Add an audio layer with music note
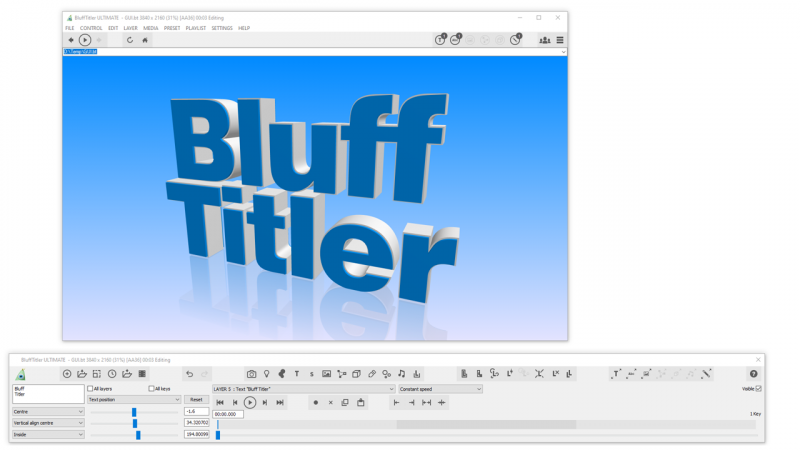 pyautogui.click(x=402, y=374)
